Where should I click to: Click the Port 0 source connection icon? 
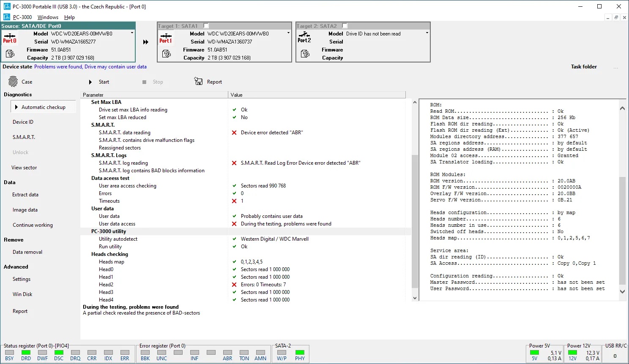(x=10, y=38)
